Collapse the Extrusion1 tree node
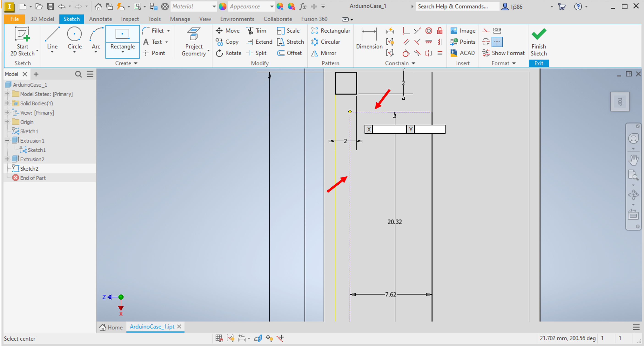 [7, 141]
